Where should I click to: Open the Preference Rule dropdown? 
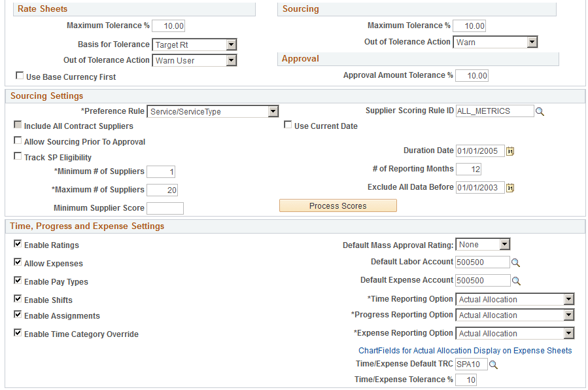tap(273, 111)
